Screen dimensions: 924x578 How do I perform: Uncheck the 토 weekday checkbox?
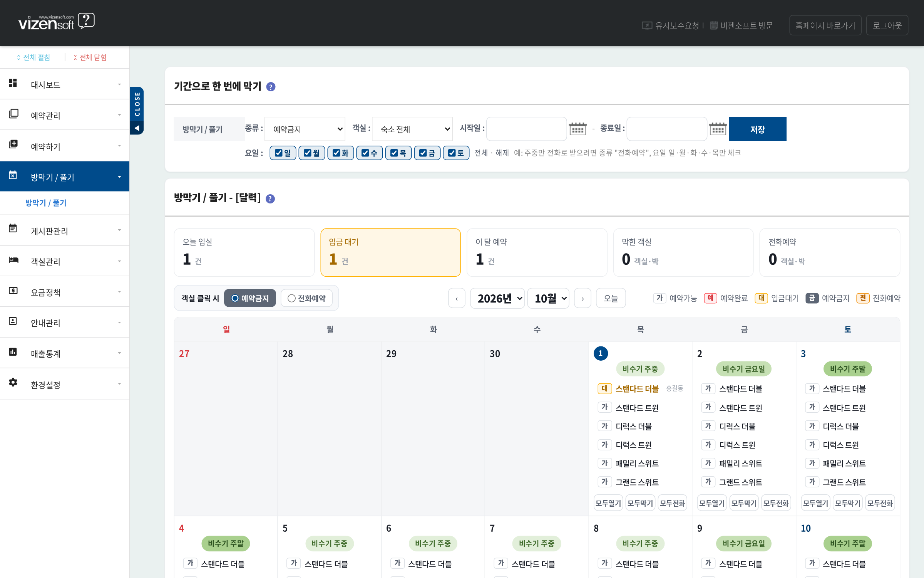[452, 153]
